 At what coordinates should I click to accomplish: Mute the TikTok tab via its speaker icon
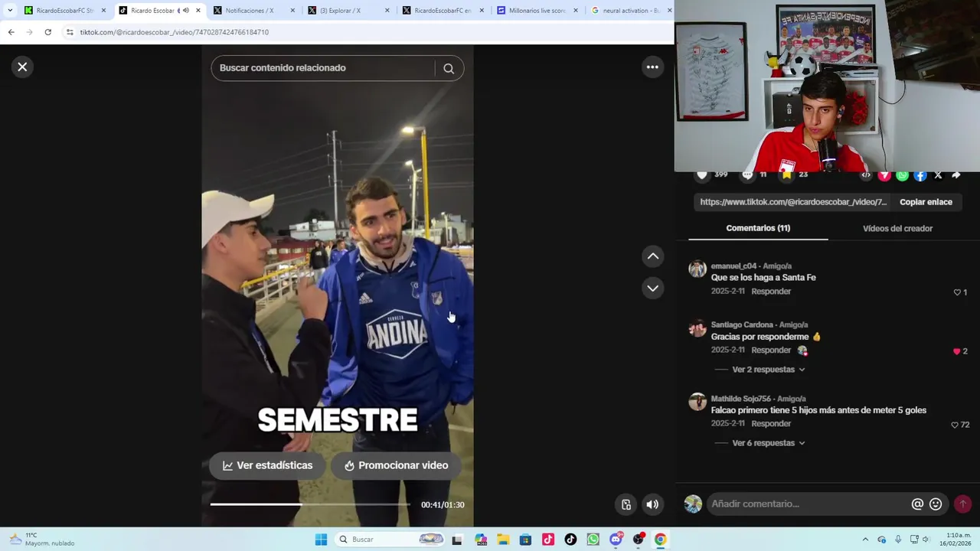point(185,11)
